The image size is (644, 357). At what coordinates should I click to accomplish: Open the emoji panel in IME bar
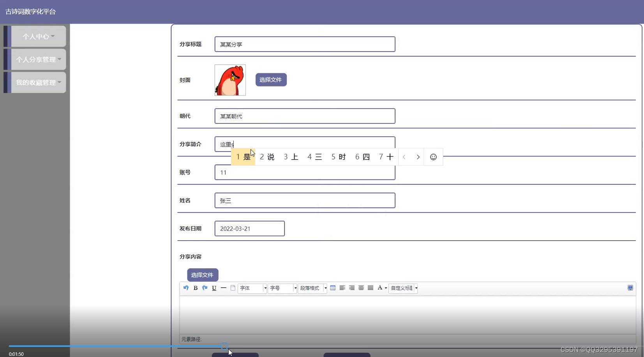pyautogui.click(x=433, y=157)
